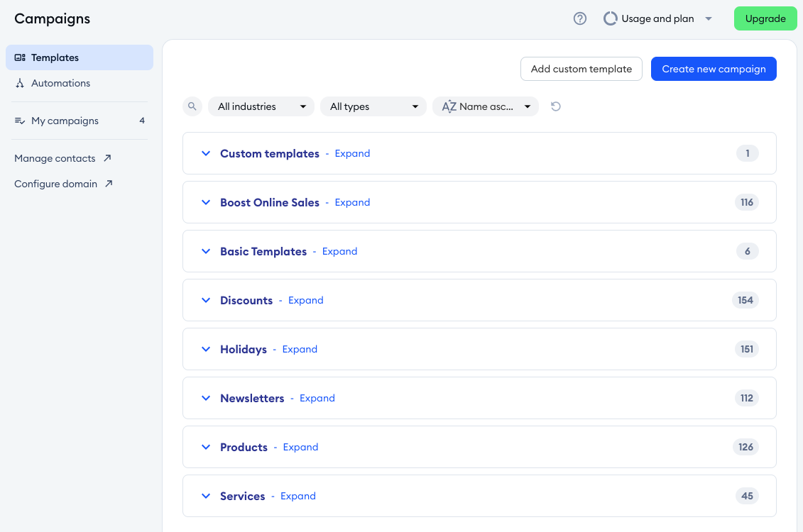Open the All types dropdown
803x532 pixels.
(373, 106)
